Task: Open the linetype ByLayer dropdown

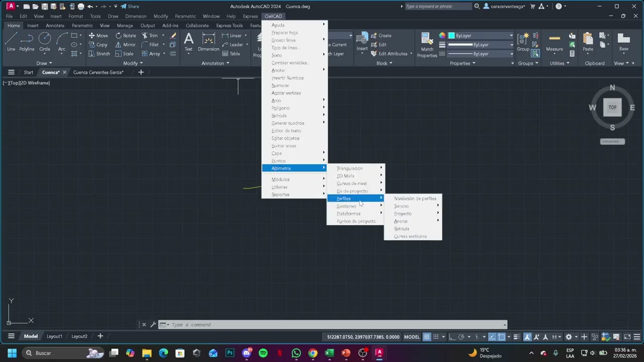Action: (480, 54)
